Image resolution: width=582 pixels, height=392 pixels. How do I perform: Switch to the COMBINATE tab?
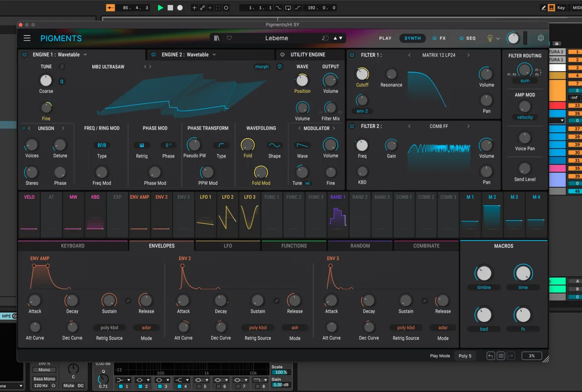(x=426, y=245)
